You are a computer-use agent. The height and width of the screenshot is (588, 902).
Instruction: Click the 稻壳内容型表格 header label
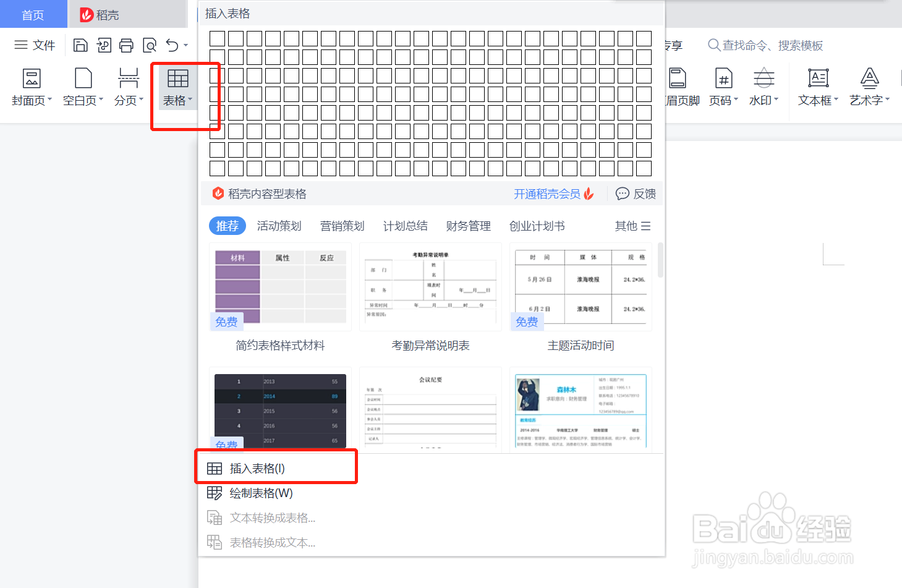click(267, 194)
